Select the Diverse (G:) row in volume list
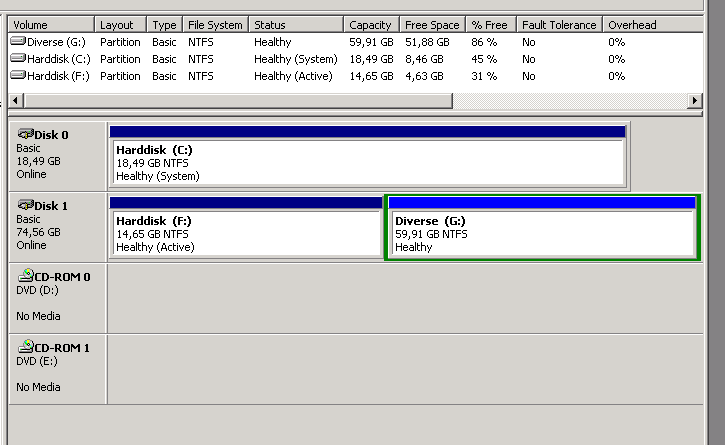The image size is (725, 445). (356, 42)
